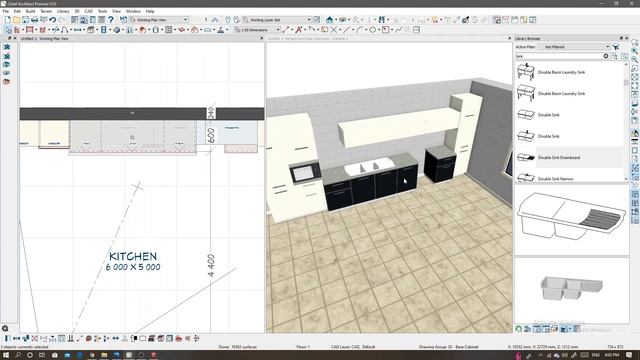Click the Task View taskbar icon
Screen dimensions: 640x360
[42, 355]
